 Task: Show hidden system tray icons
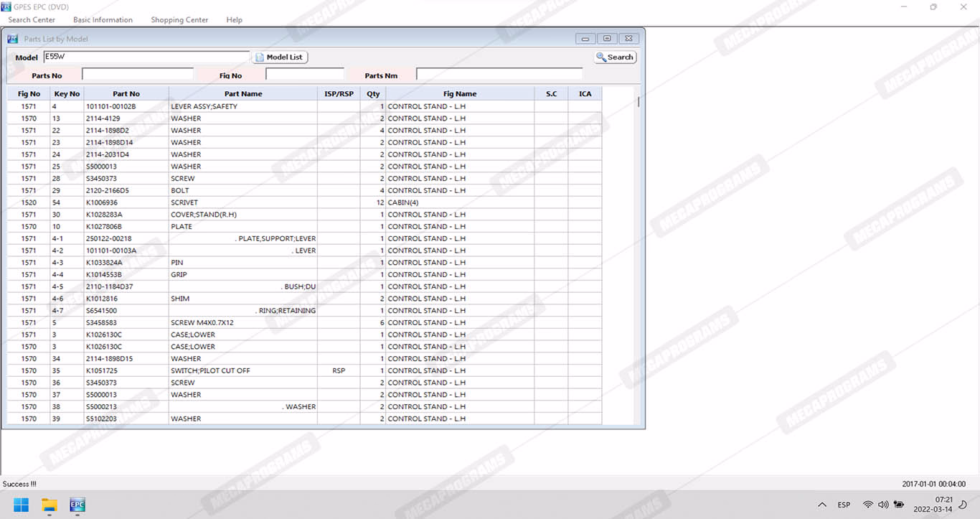[822, 505]
